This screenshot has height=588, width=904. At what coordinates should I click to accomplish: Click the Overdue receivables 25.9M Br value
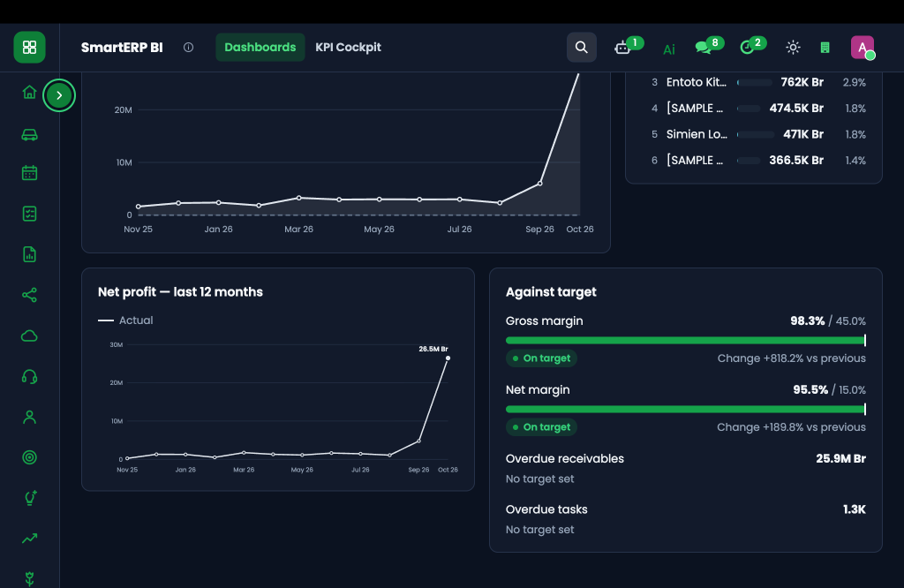(x=840, y=459)
